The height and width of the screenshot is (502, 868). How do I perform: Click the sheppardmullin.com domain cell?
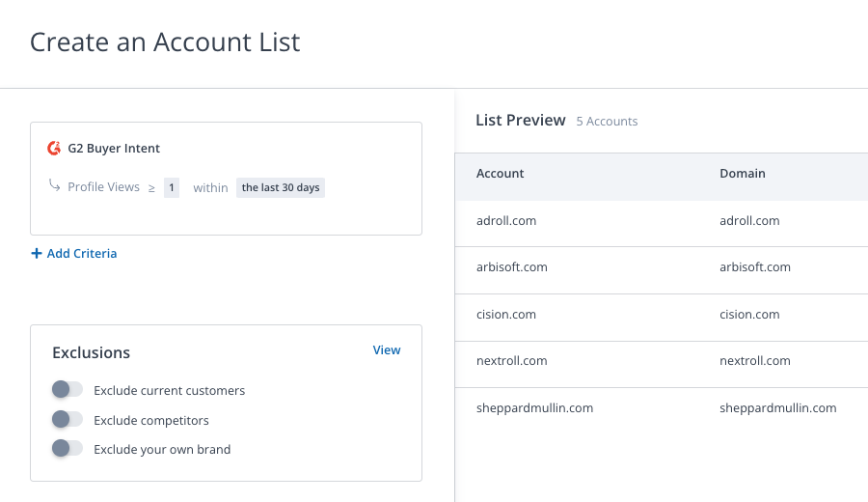point(778,408)
